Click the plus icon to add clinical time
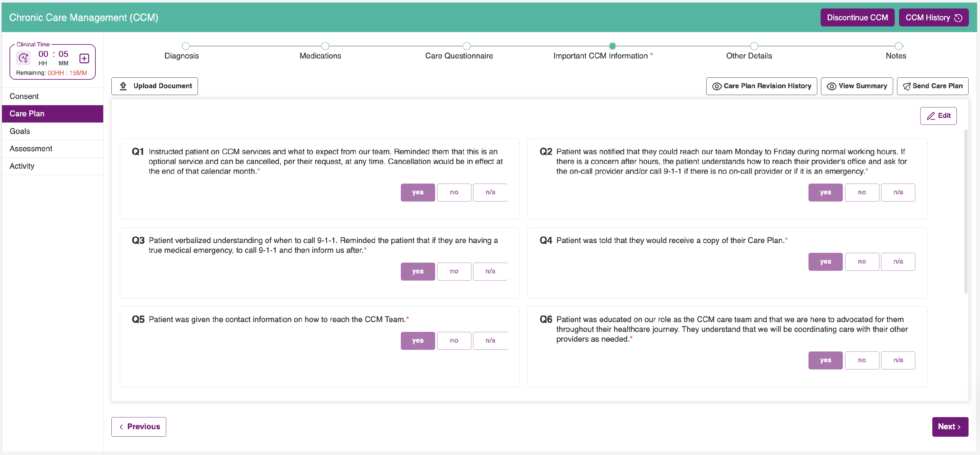980x455 pixels. (84, 58)
